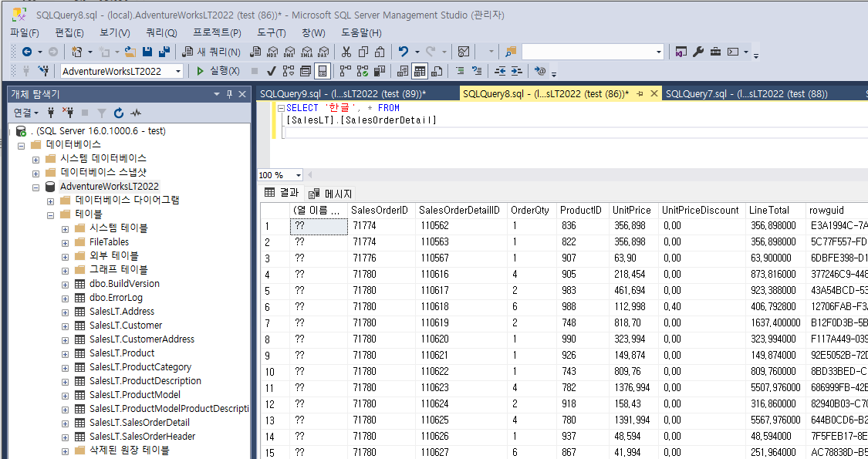Viewport: 868px width, 459px height.
Task: Display Estimated Execution Plan icon
Action: [x=289, y=71]
